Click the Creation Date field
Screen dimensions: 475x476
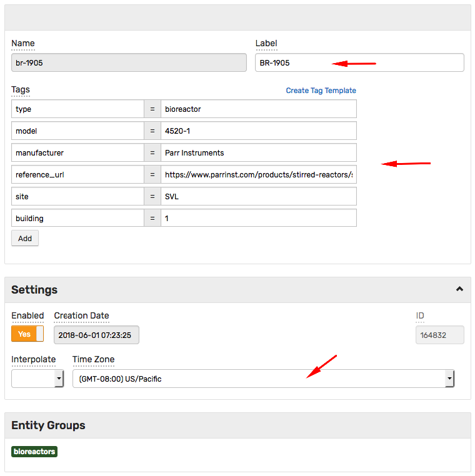coord(97,335)
